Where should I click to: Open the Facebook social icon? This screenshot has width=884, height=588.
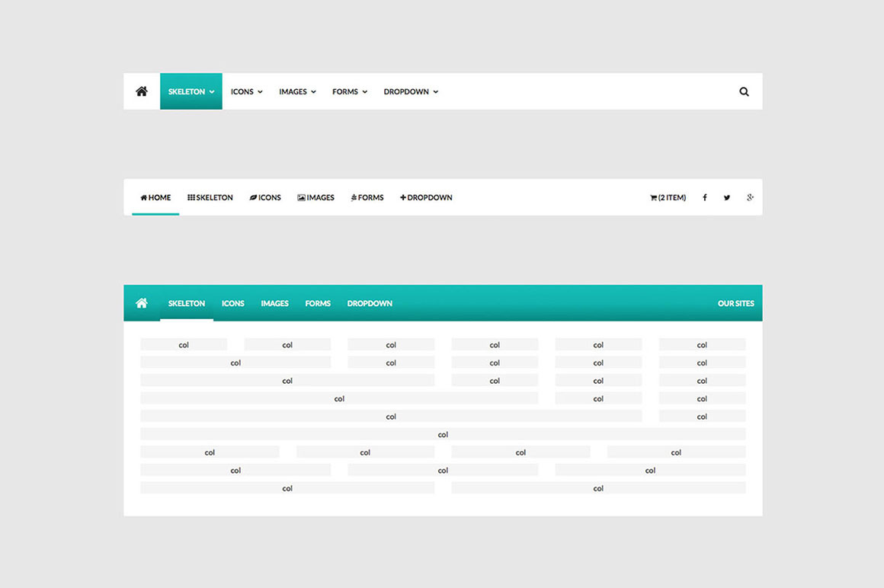(705, 197)
